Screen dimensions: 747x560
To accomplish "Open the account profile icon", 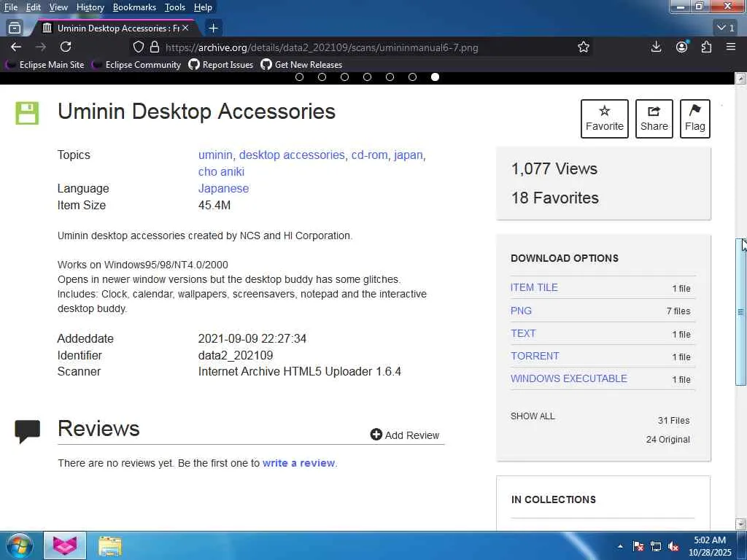I will 682,47.
